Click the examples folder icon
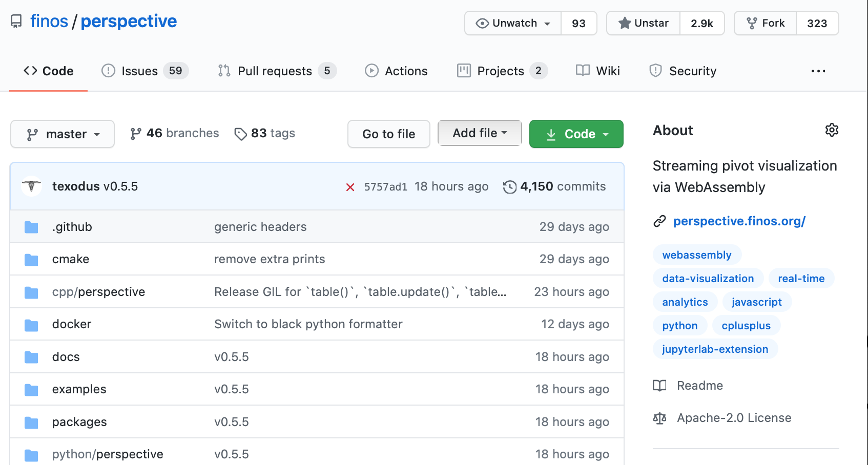 [31, 390]
